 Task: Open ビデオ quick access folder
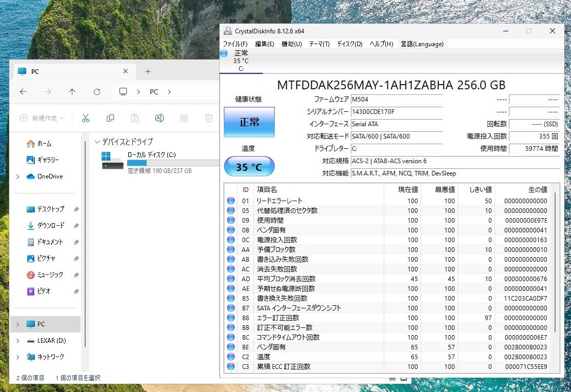click(x=39, y=291)
